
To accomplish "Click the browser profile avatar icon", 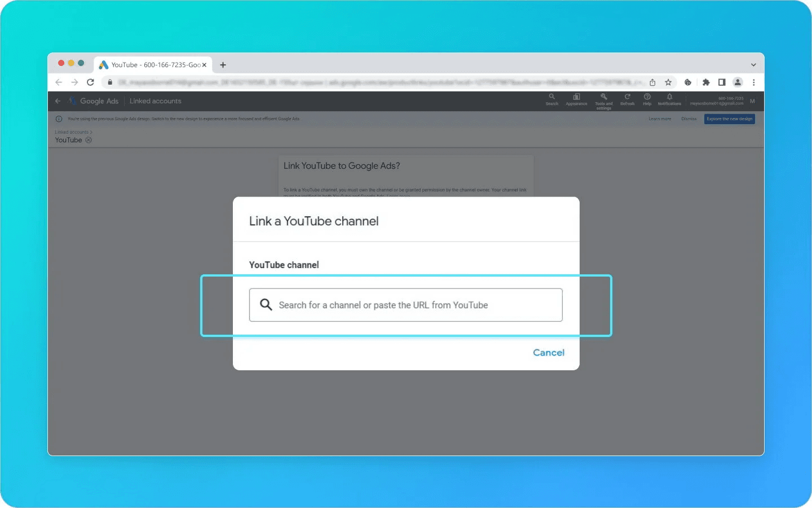I will tap(738, 82).
